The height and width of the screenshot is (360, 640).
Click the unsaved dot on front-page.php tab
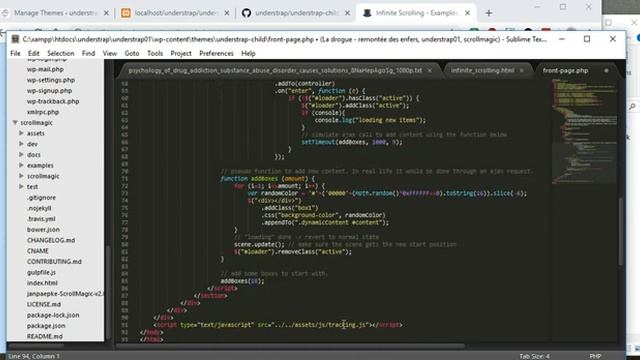606,71
